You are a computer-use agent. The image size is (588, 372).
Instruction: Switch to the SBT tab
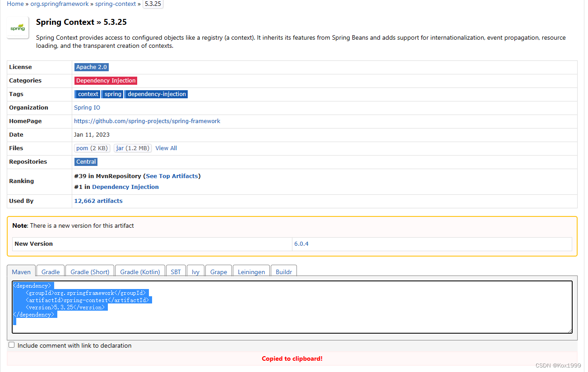tap(176, 272)
